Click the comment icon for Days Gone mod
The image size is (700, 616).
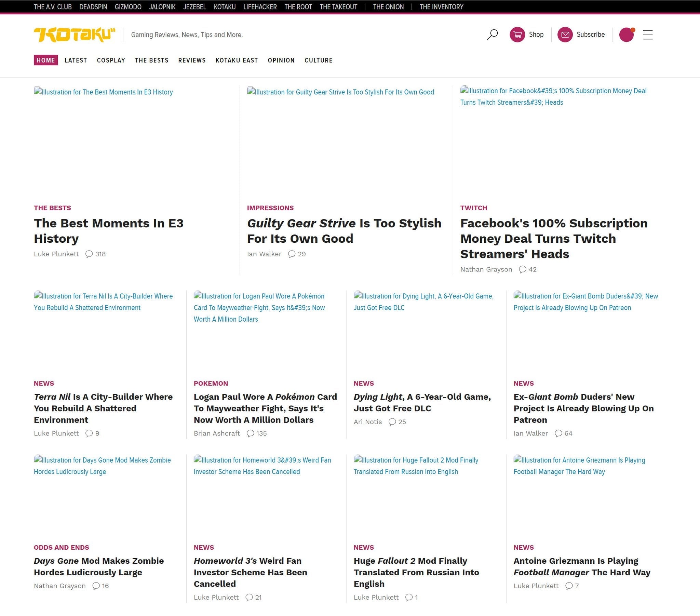pyautogui.click(x=96, y=586)
